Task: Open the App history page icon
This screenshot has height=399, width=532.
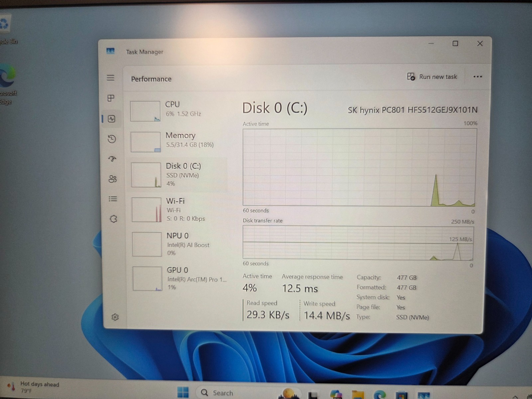Action: pos(112,139)
